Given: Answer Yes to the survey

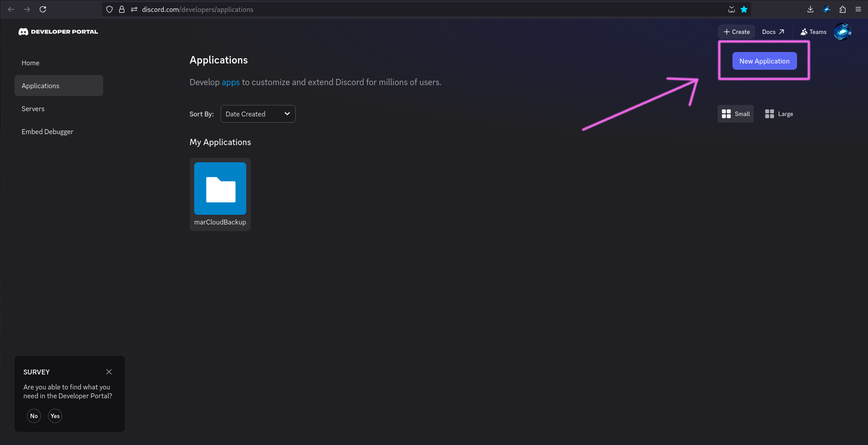Looking at the screenshot, I should click(x=55, y=416).
